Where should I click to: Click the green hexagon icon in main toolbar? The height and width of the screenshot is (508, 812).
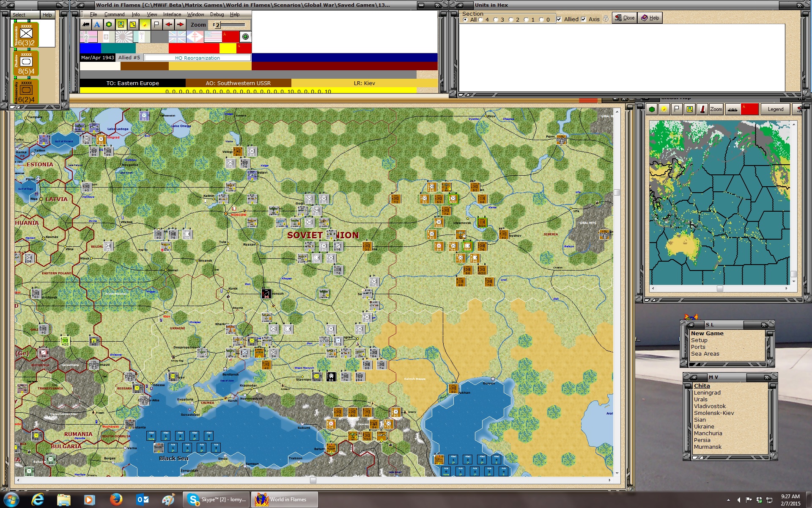click(109, 25)
